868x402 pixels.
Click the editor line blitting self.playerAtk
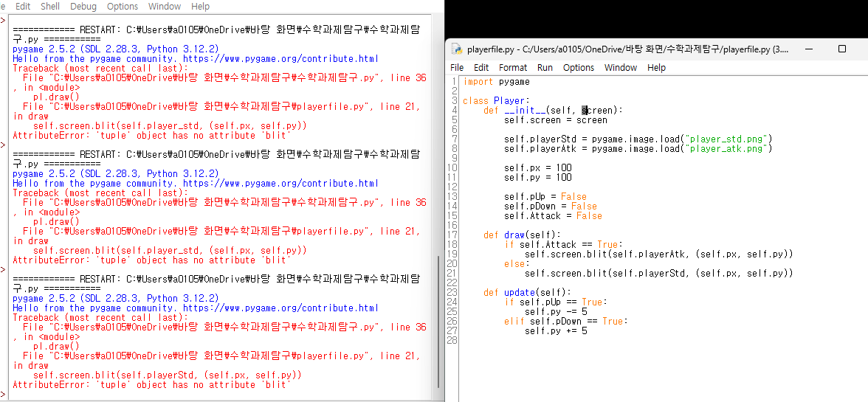point(658,254)
